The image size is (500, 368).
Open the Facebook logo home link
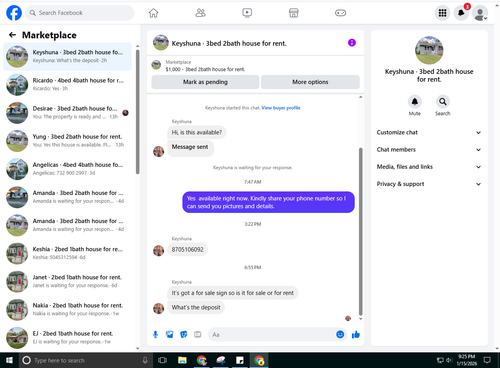[x=14, y=13]
